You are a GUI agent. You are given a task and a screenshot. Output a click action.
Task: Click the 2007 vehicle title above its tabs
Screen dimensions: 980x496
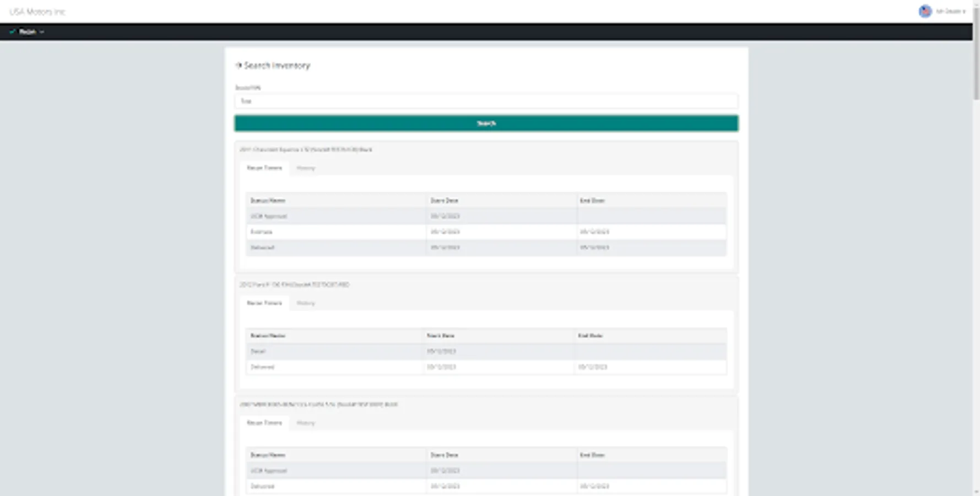[318, 405]
